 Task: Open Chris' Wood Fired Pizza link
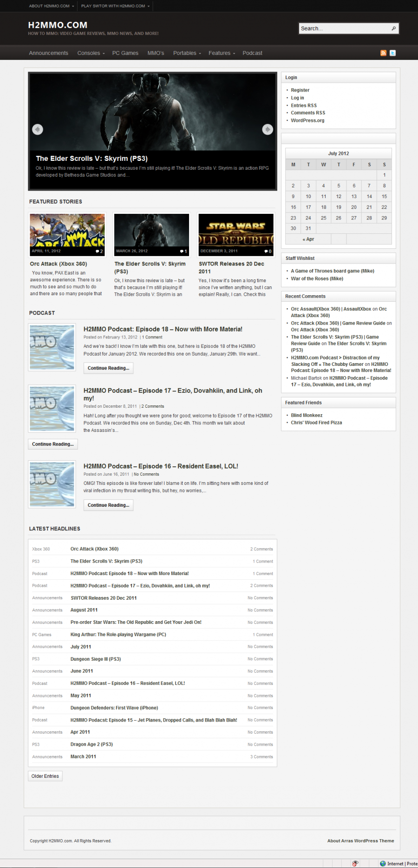pyautogui.click(x=316, y=423)
